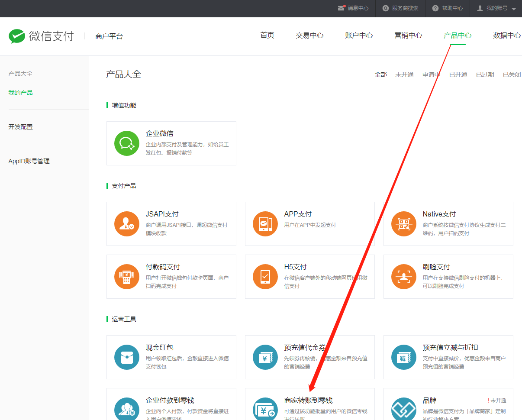The width and height of the screenshot is (522, 420).
Task: Open the 首页 navigation tab
Action: pos(267,36)
